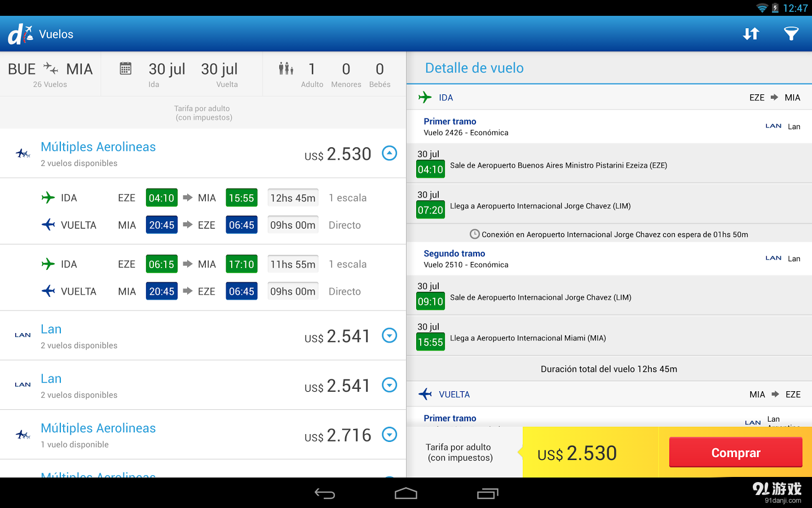Open the sort options icon in the toolbar
Image resolution: width=812 pixels, height=508 pixels.
click(x=751, y=33)
